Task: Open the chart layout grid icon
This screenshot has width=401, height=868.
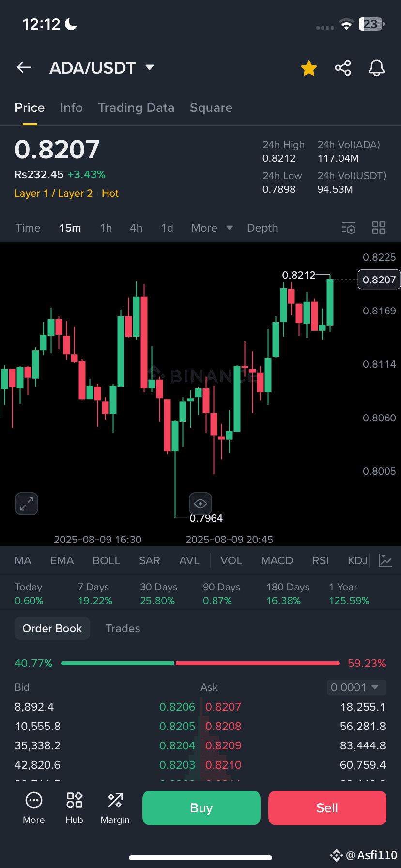Action: coord(379,228)
